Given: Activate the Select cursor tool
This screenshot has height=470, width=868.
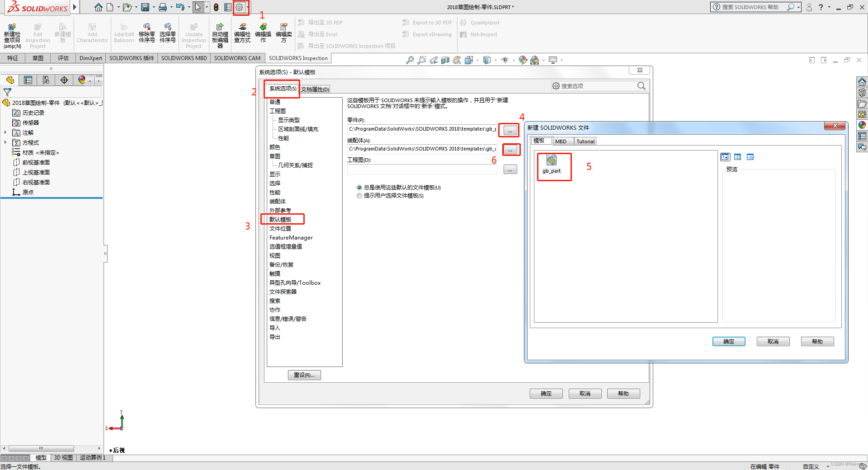Looking at the screenshot, I should pos(198,7).
